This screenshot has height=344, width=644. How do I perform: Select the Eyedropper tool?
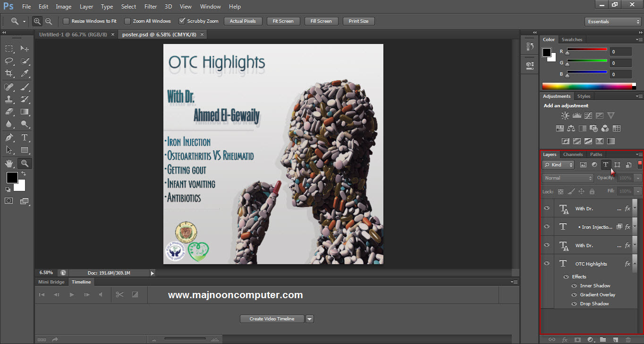[25, 73]
